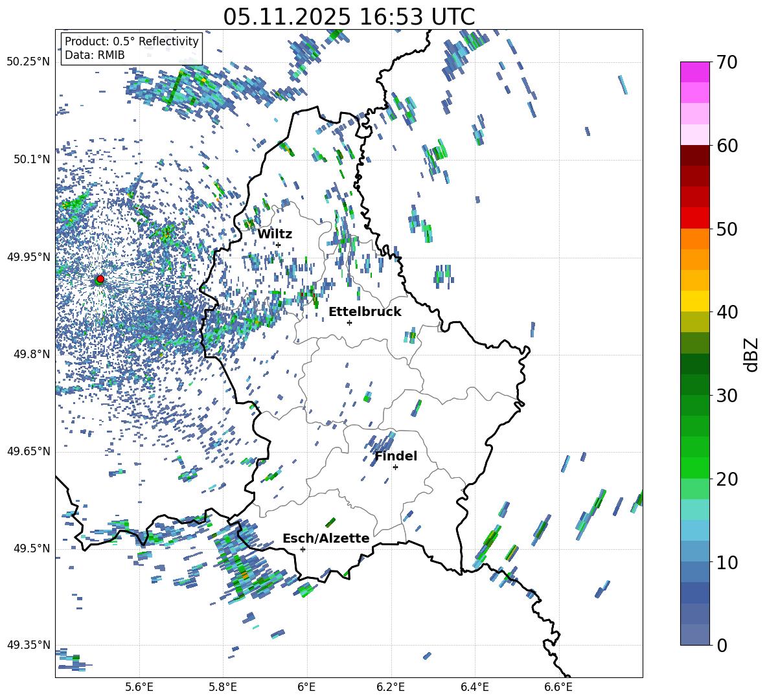Click the 70 dBZ colorbar tick label
This screenshot has width=767, height=700.
(727, 62)
